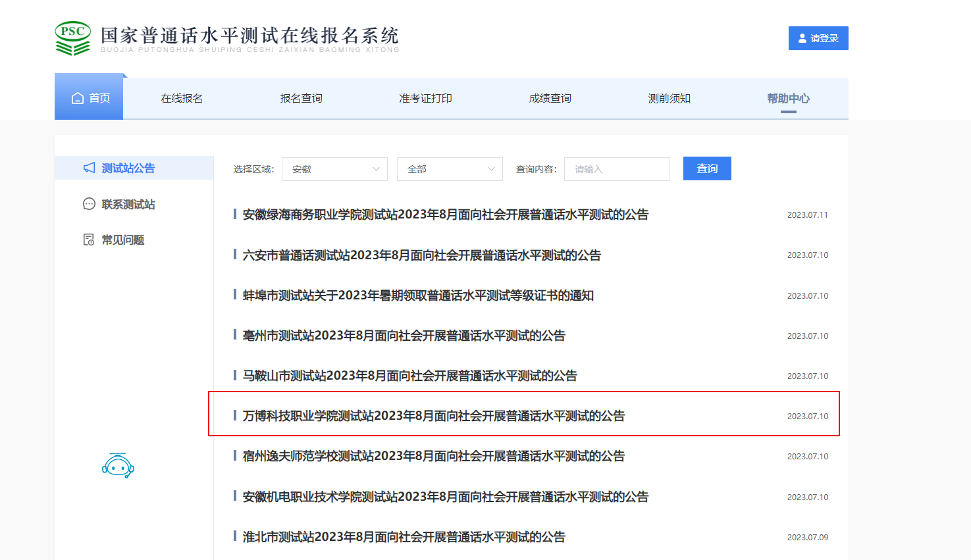
Task: Open the 报名查询 navigation tab
Action: 301,99
